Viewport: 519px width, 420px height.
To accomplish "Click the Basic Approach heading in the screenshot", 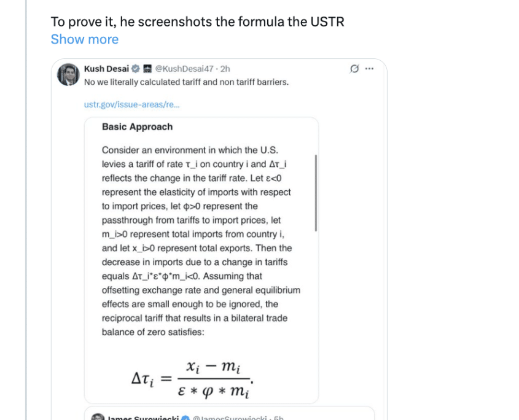I will pos(137,127).
